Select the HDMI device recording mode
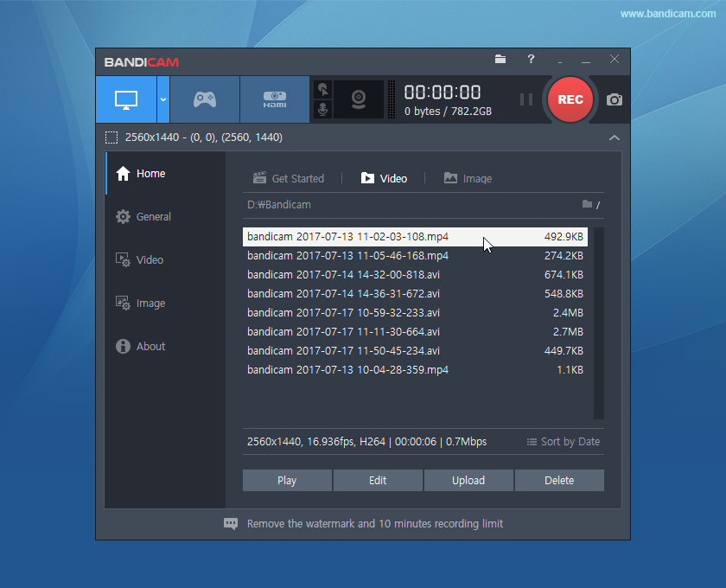Viewport: 726px width, 588px height. click(x=274, y=99)
